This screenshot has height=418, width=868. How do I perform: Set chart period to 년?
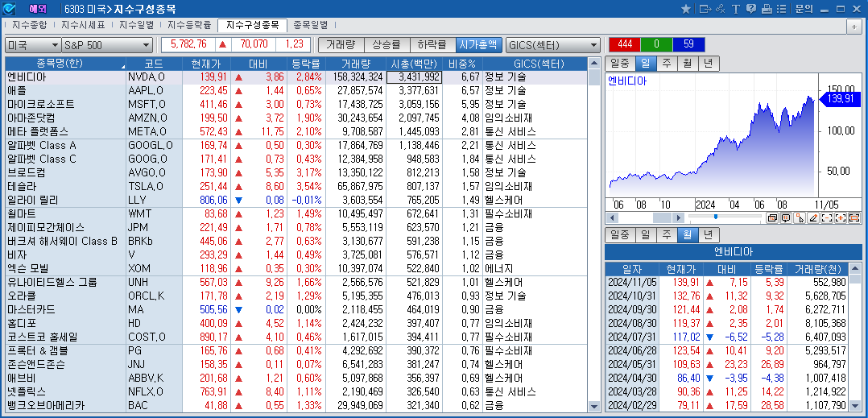[709, 64]
